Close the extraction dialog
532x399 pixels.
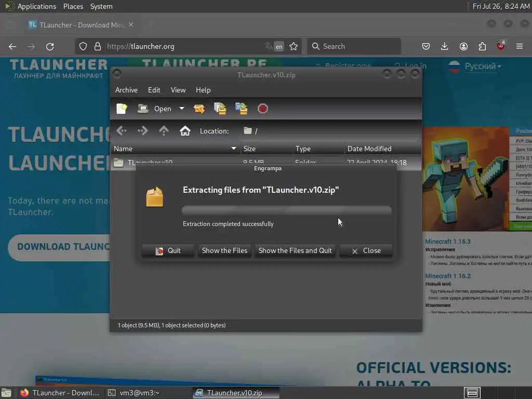point(366,251)
